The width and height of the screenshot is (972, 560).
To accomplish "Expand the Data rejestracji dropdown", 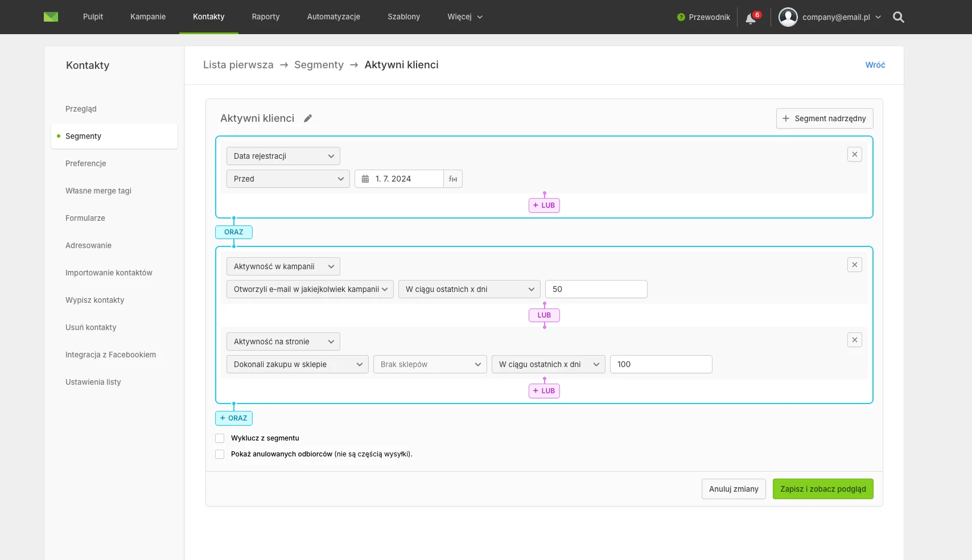I will click(283, 156).
